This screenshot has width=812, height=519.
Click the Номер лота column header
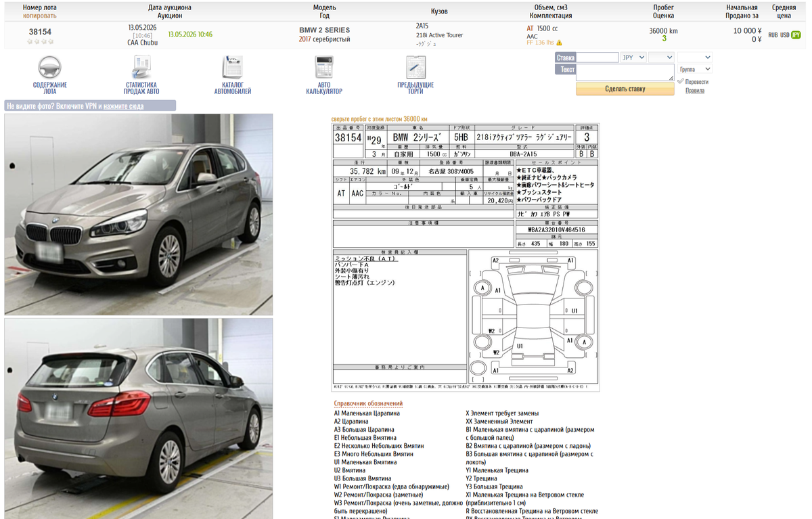tap(40, 7)
